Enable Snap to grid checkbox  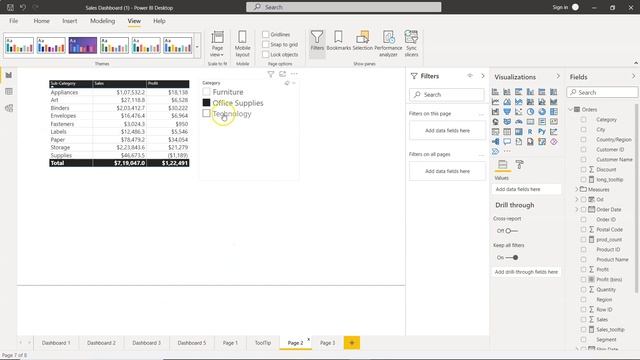[266, 44]
